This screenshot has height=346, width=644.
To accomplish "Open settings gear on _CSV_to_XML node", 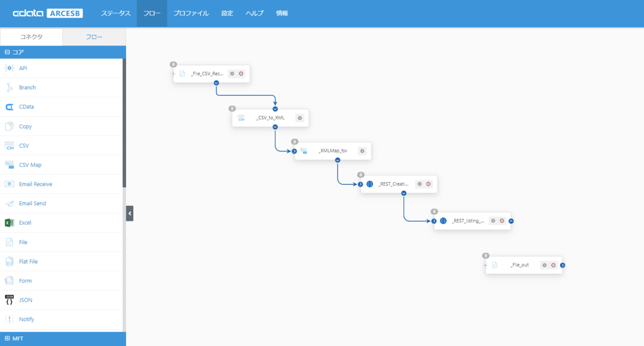I will click(x=299, y=118).
